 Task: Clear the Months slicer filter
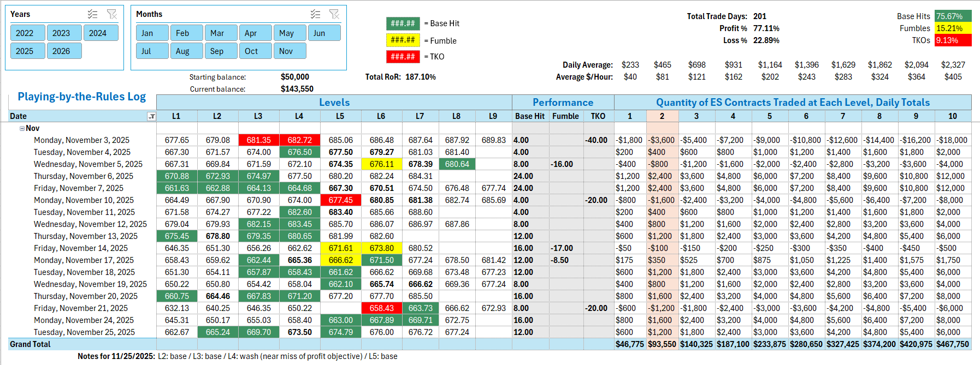coord(334,14)
